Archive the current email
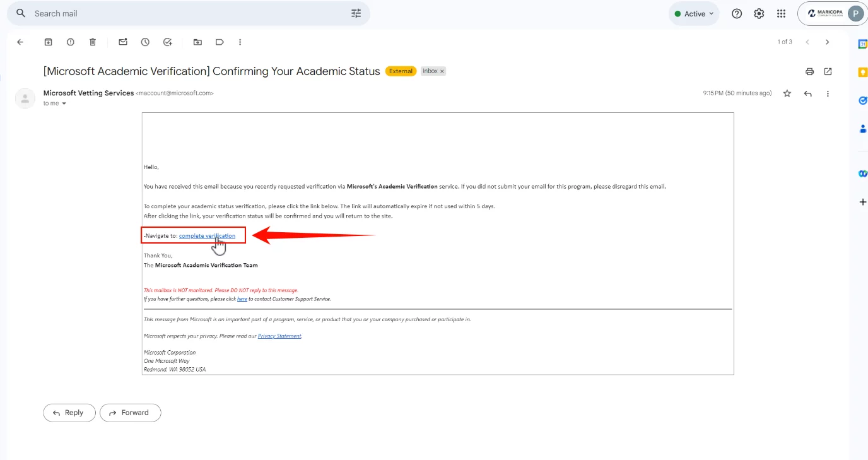Screen dimensions: 868x460 click(x=48, y=42)
